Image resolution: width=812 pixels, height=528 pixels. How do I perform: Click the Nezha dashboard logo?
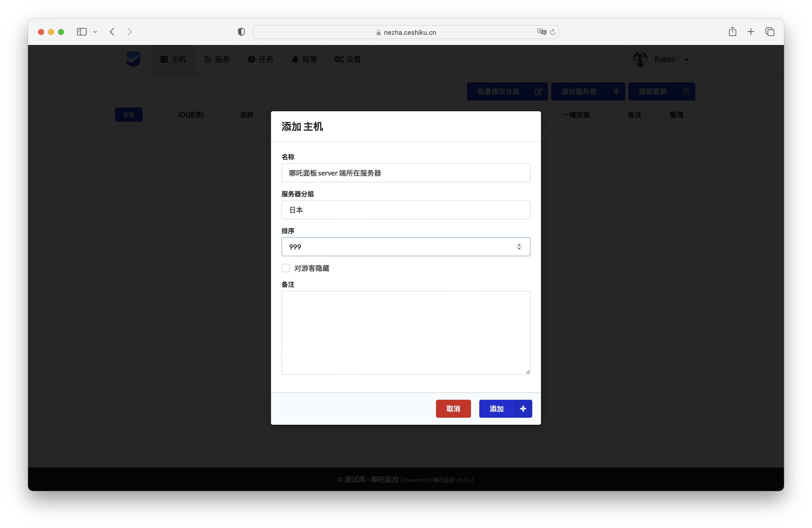[x=133, y=59]
